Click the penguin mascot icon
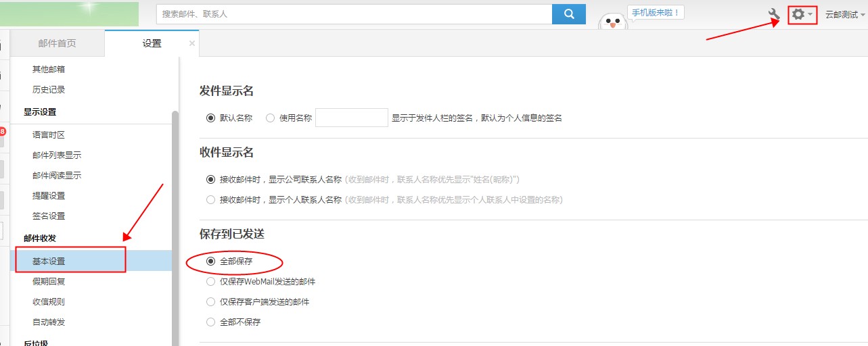The image size is (868, 346). [614, 22]
